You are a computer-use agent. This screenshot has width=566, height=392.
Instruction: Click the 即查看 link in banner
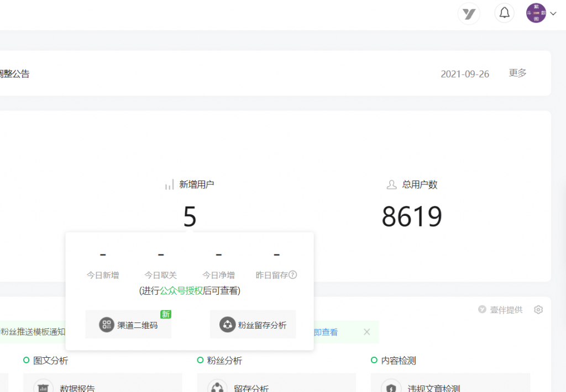pyautogui.click(x=326, y=332)
